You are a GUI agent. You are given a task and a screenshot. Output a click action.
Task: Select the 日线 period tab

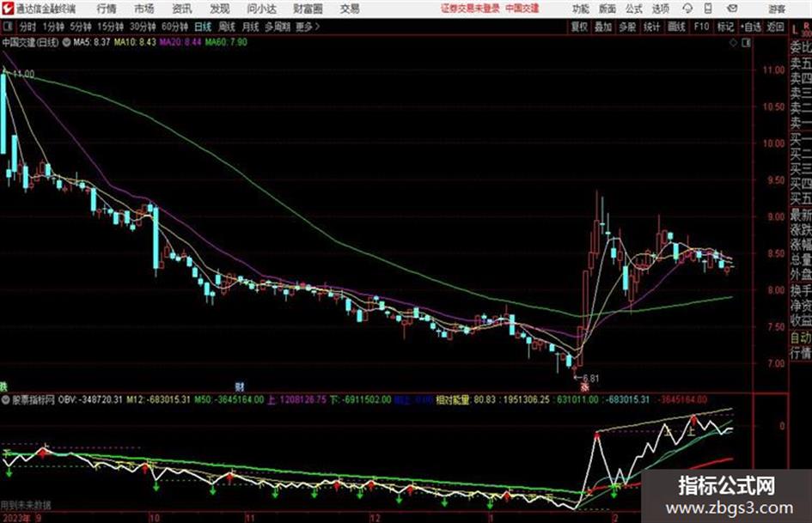point(203,27)
